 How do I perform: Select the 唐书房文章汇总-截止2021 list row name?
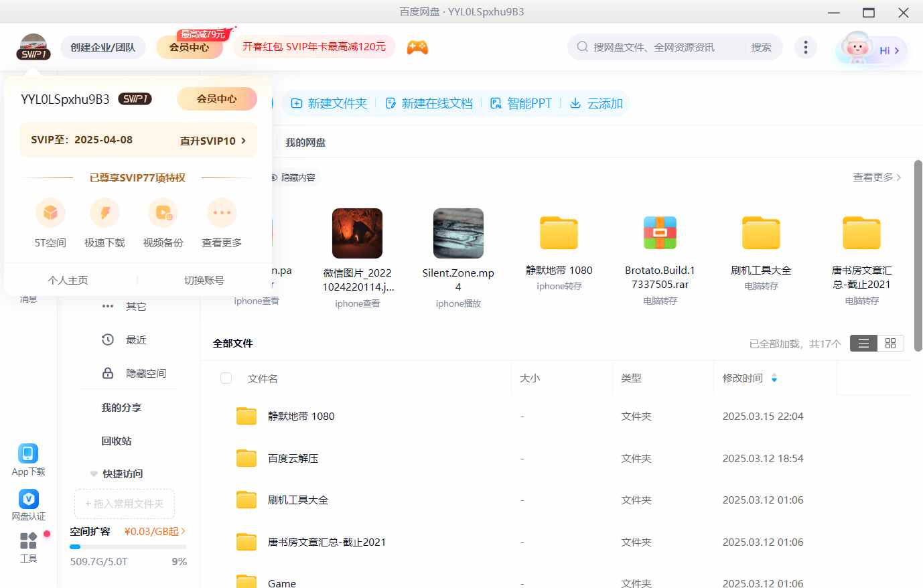(x=327, y=542)
